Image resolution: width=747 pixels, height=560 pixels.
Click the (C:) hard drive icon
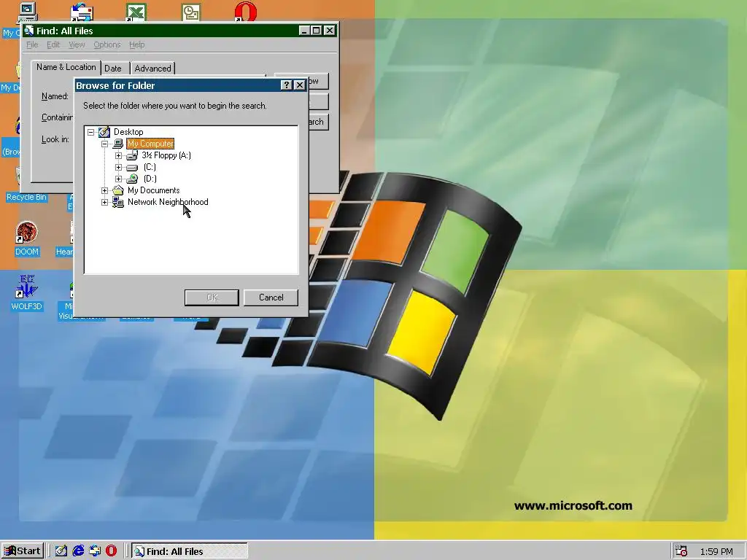pyautogui.click(x=132, y=167)
